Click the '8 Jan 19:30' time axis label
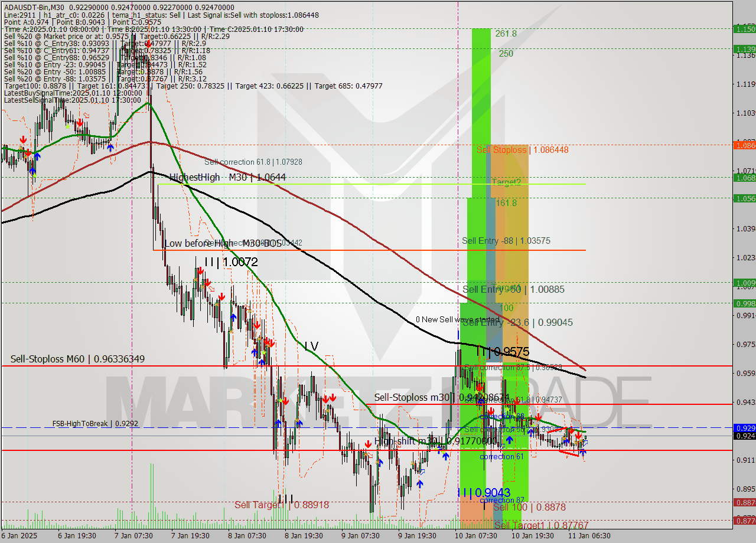This screenshot has width=756, height=543. point(304,535)
